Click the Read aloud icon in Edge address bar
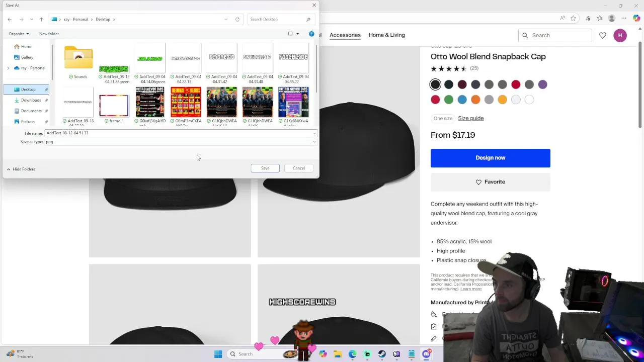Viewport: 644px width, 362px height. coord(562,19)
